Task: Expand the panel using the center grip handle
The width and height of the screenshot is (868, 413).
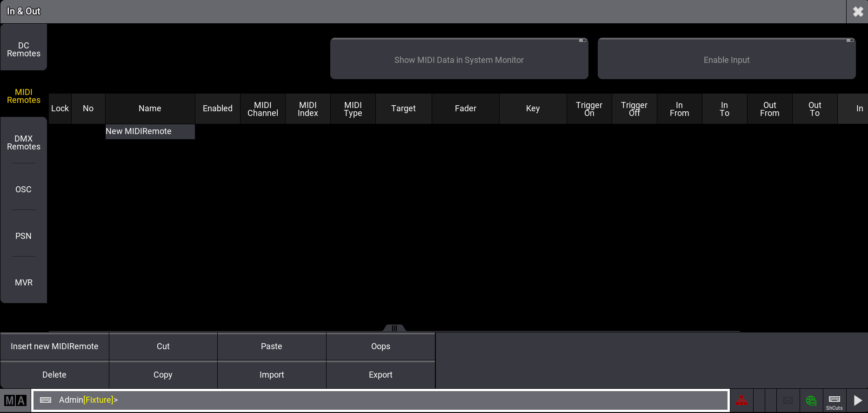Action: 394,328
